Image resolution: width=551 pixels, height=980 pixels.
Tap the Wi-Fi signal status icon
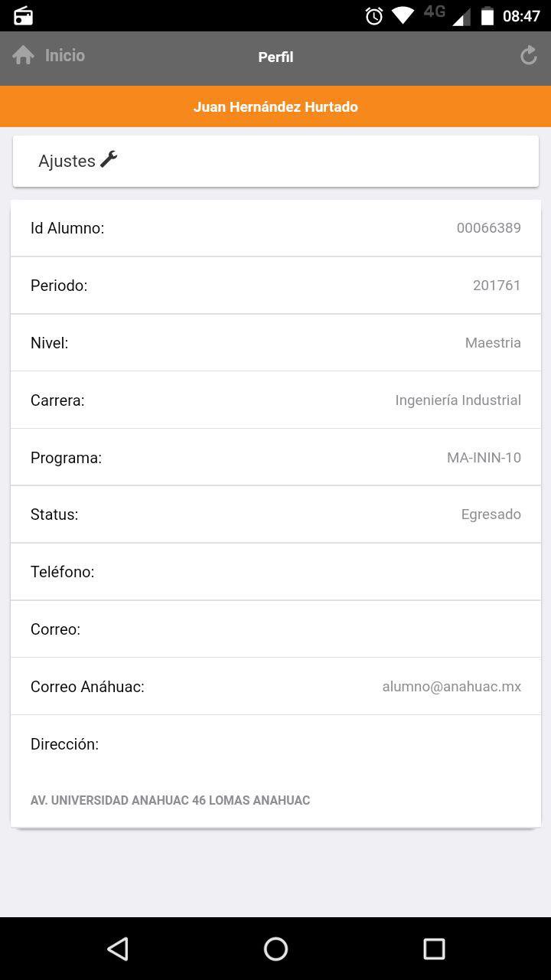403,15
